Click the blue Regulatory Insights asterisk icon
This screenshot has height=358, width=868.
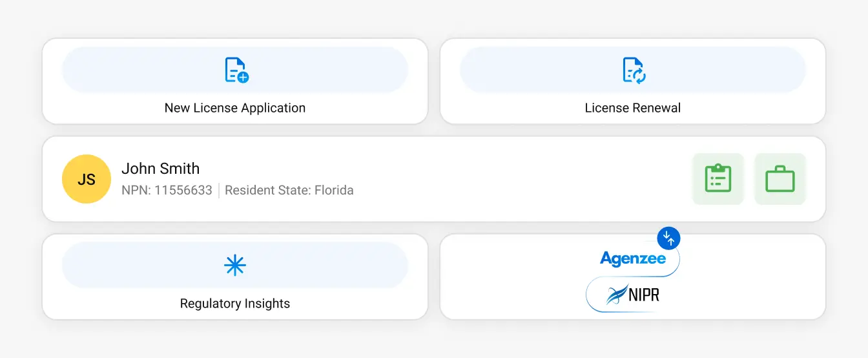tap(235, 266)
